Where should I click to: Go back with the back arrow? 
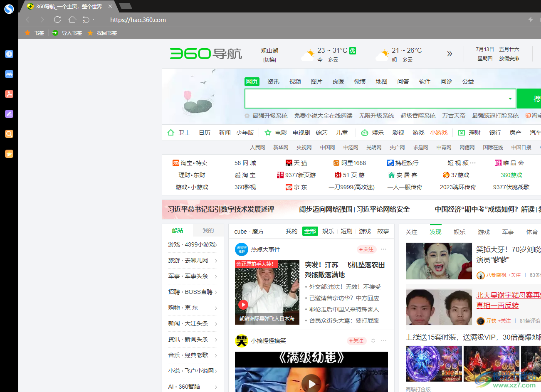[28, 20]
